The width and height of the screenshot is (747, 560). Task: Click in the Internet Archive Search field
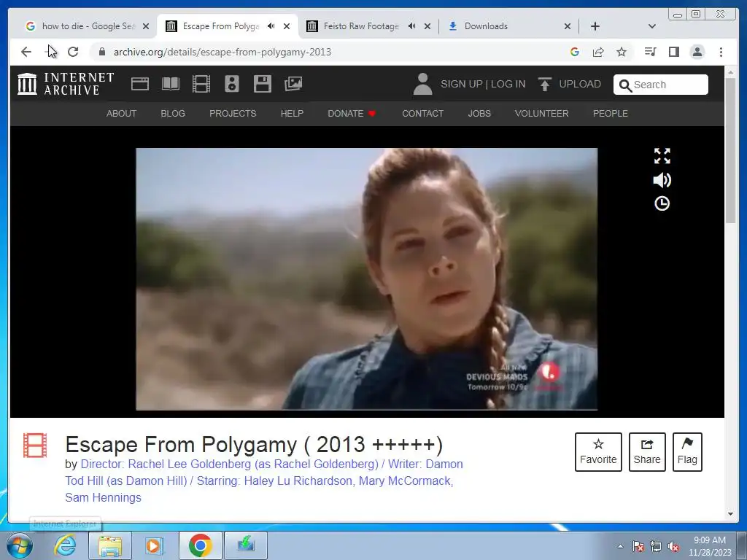(661, 85)
